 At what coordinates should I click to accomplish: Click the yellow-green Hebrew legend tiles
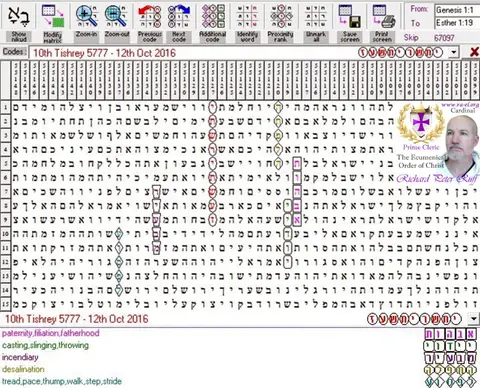click(x=450, y=370)
